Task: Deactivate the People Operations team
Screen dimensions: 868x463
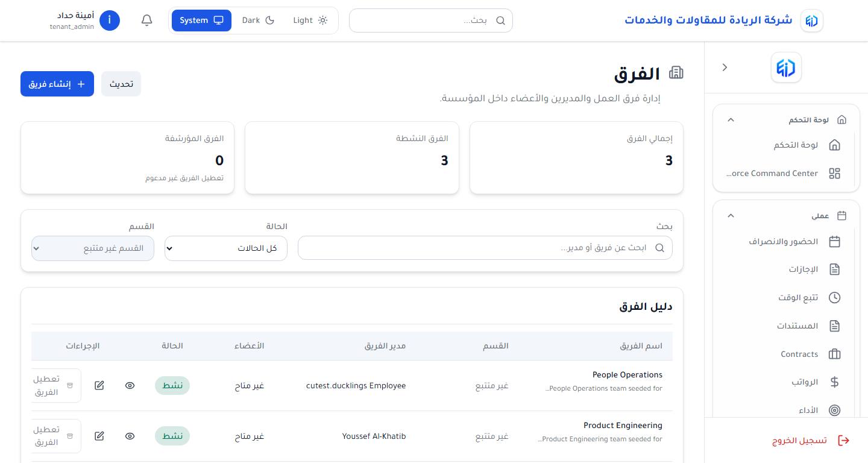Action: (56, 386)
